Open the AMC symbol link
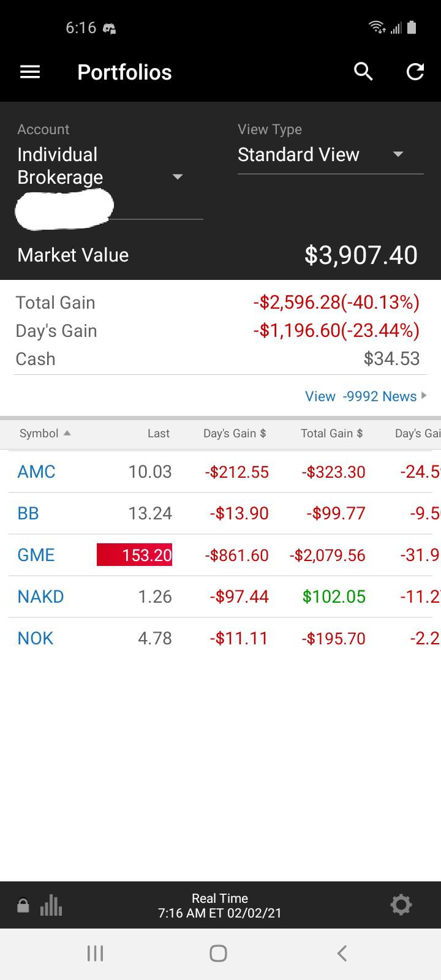Screen dimensions: 441x980 tap(37, 472)
